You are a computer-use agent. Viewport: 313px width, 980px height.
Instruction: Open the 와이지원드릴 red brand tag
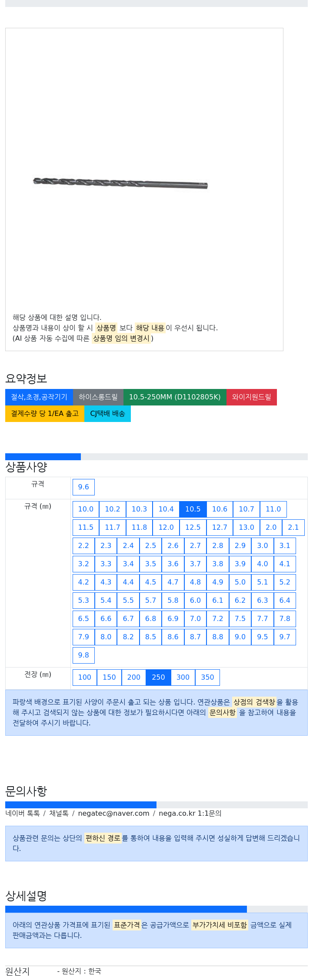[x=252, y=397]
